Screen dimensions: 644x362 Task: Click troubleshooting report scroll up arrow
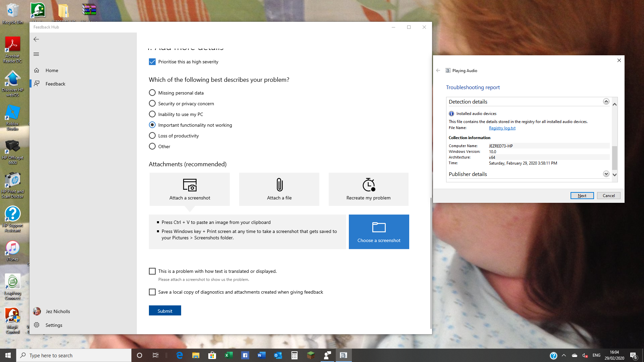click(x=614, y=104)
